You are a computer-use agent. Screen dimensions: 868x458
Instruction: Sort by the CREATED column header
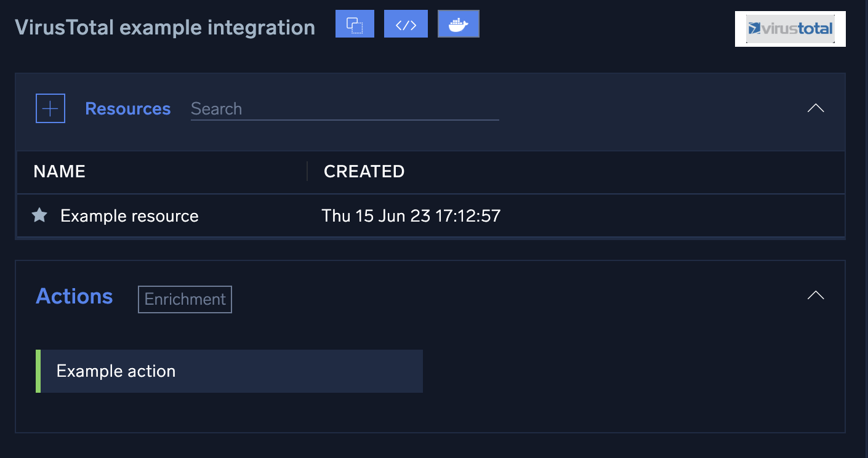[x=364, y=172]
